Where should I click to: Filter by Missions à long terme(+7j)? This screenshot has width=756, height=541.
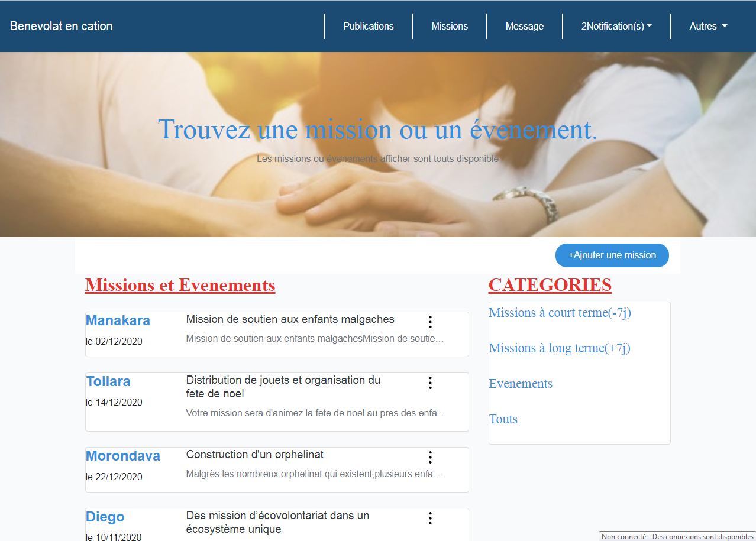click(x=559, y=348)
